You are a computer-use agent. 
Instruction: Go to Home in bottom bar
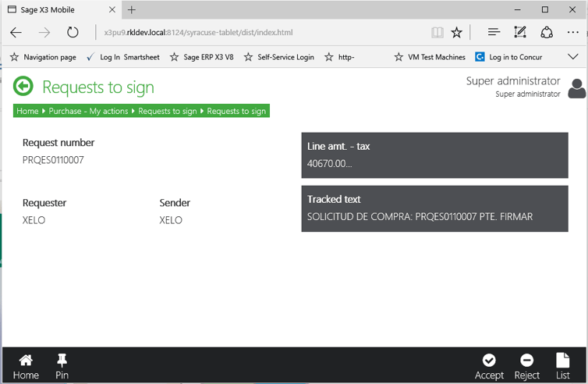[26, 366]
